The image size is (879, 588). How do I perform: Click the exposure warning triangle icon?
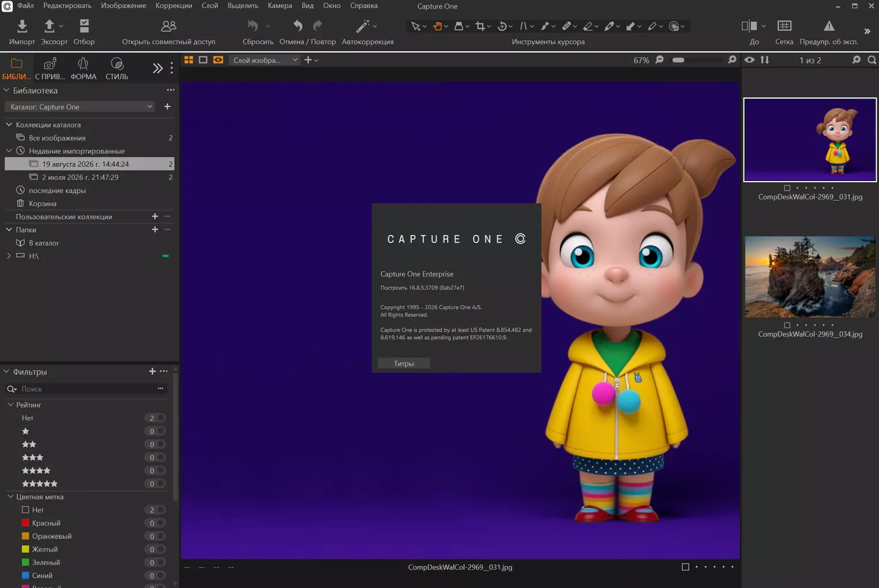[x=829, y=26]
